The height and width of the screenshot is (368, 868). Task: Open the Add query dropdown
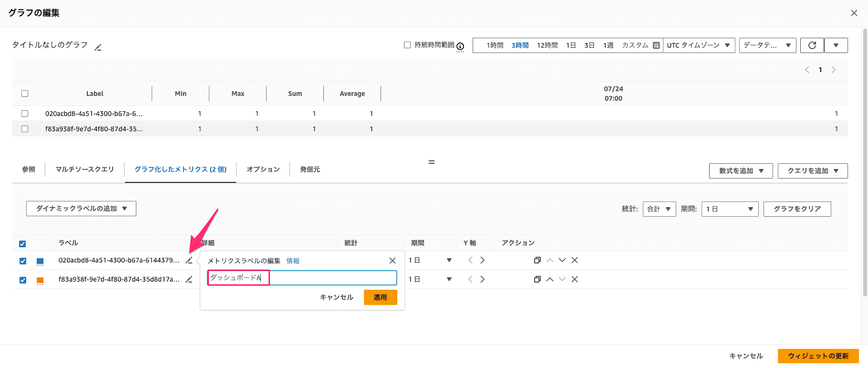[812, 171]
